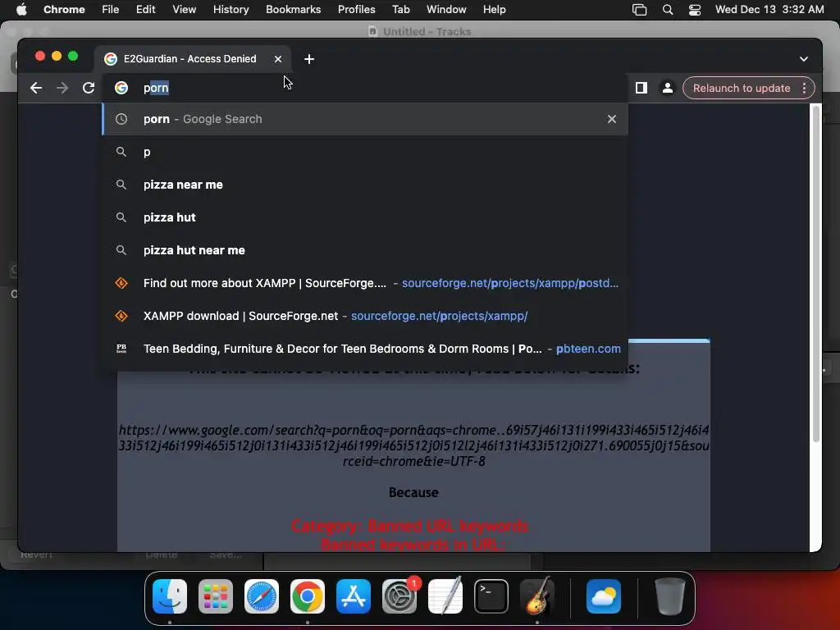Click the blocked Google search URL text
The image size is (840, 630).
tap(413, 445)
